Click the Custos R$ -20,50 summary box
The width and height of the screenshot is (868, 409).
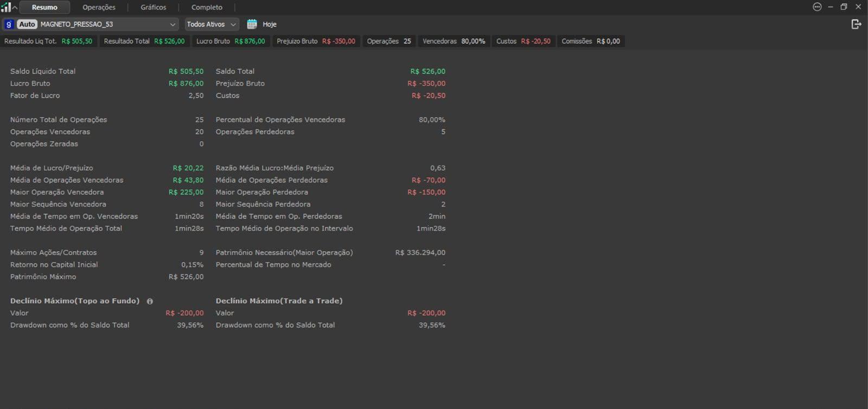click(x=524, y=41)
